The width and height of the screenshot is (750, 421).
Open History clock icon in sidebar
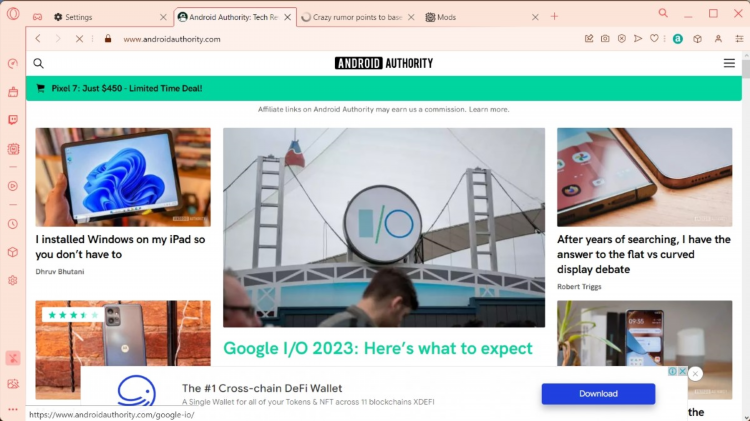13,224
